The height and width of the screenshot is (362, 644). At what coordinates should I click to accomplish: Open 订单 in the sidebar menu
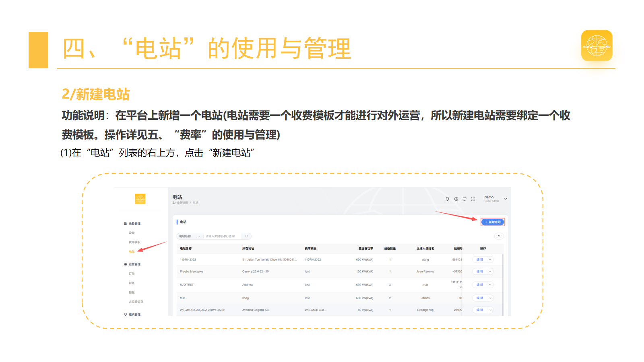click(x=132, y=274)
